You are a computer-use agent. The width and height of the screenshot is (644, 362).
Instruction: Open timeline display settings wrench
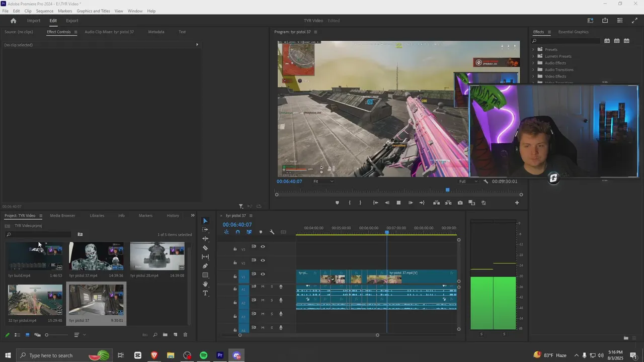click(272, 232)
